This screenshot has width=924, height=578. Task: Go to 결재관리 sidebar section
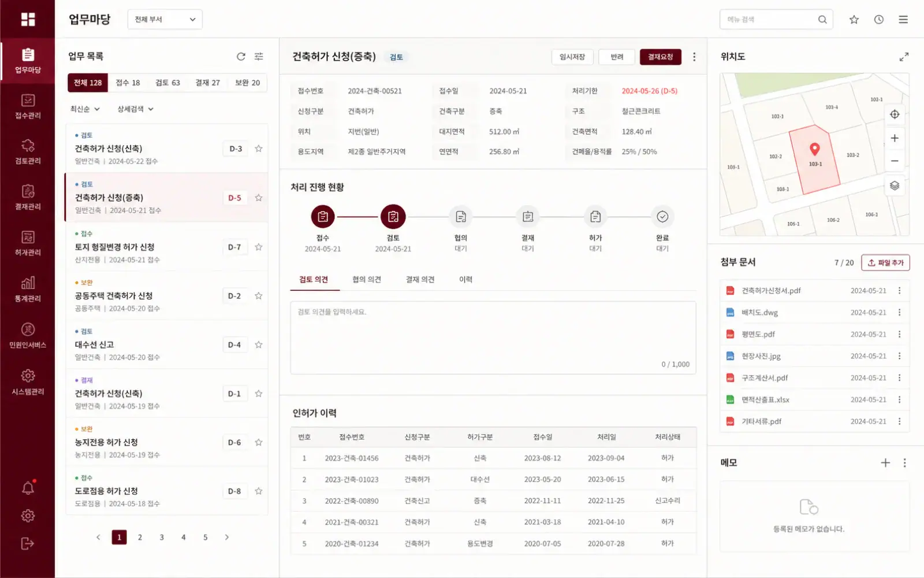28,198
